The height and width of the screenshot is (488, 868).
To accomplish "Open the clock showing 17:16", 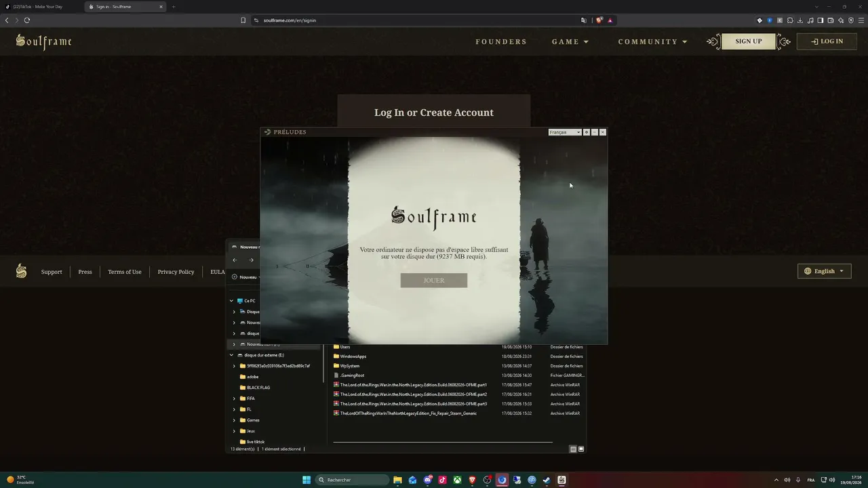I will coord(851,480).
